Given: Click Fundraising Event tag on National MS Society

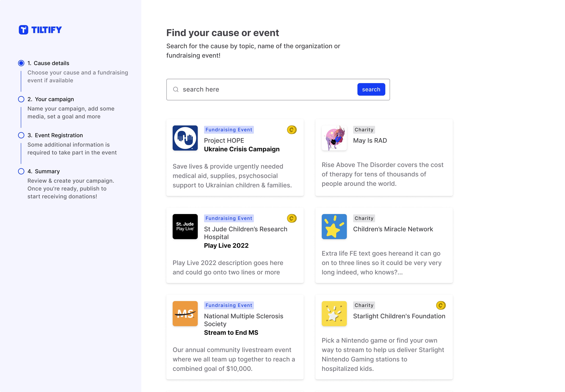Looking at the screenshot, I should [229, 305].
